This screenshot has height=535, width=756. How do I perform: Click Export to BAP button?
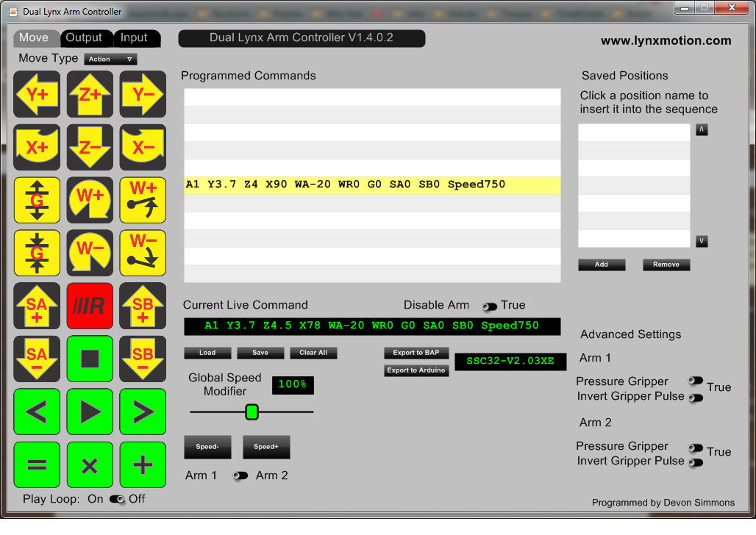(x=416, y=353)
